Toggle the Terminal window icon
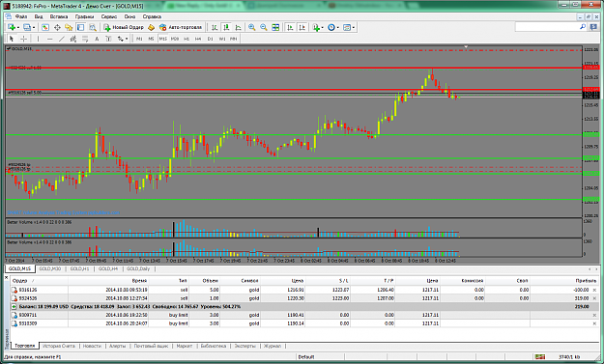This screenshot has width=604, height=364. click(x=80, y=27)
